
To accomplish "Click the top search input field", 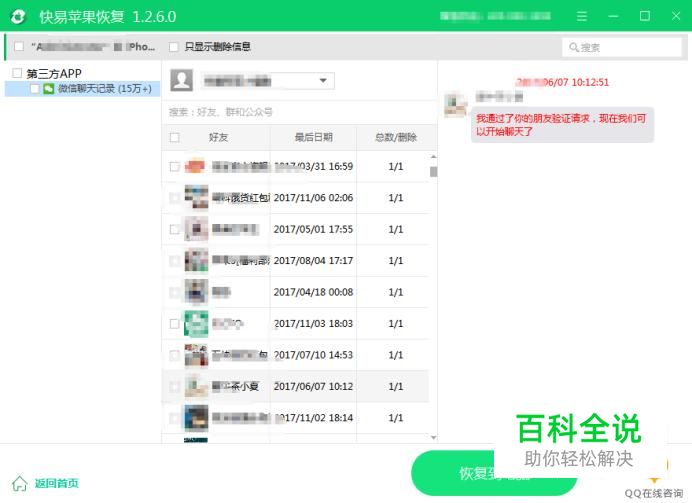I will [x=622, y=47].
